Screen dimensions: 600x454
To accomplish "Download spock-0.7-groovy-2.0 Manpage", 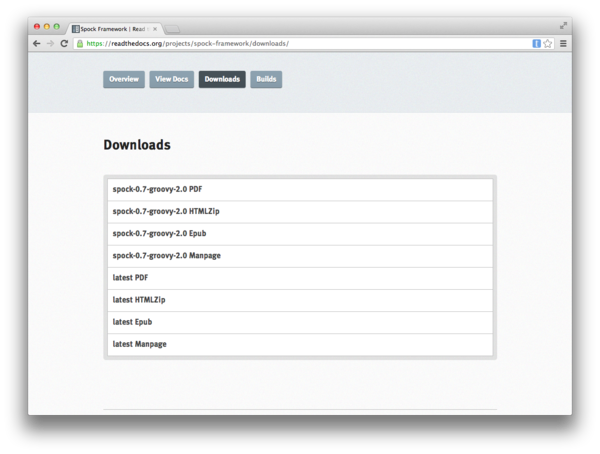I will click(x=300, y=256).
